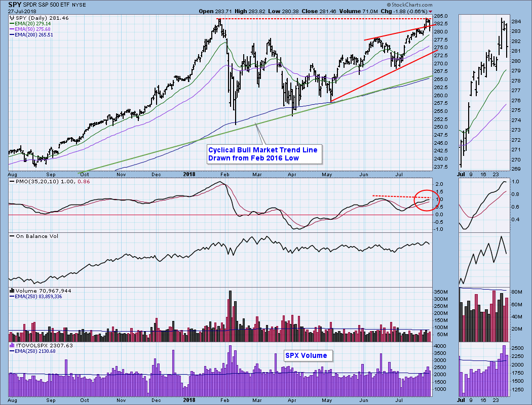Click the Jul label under zoom price panel
This screenshot has width=532, height=405.
tap(461, 175)
